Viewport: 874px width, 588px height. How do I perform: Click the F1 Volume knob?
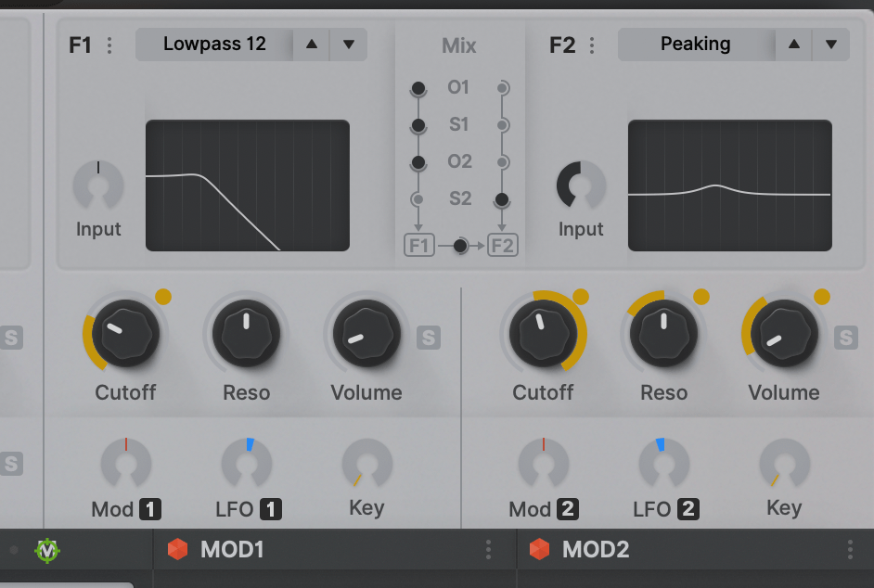click(366, 334)
